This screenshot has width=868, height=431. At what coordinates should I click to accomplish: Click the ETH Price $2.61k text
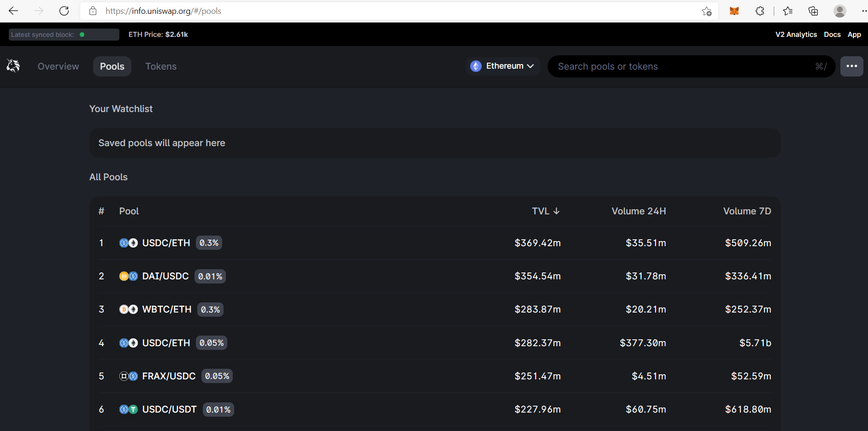pos(158,35)
